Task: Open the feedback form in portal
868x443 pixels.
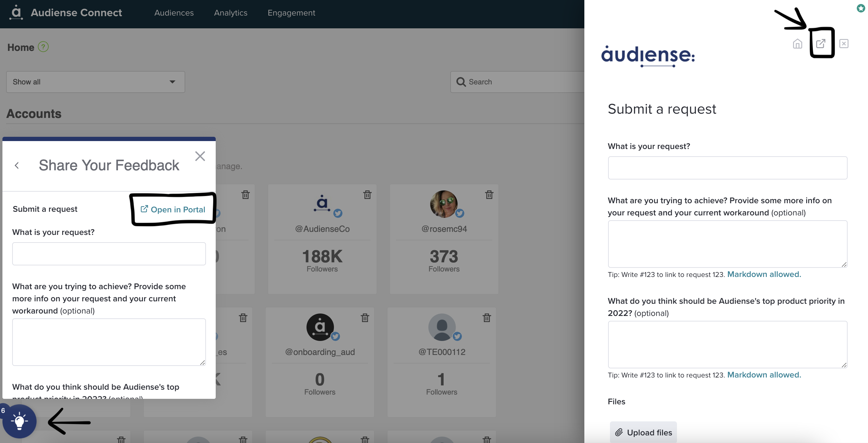Action: point(173,209)
